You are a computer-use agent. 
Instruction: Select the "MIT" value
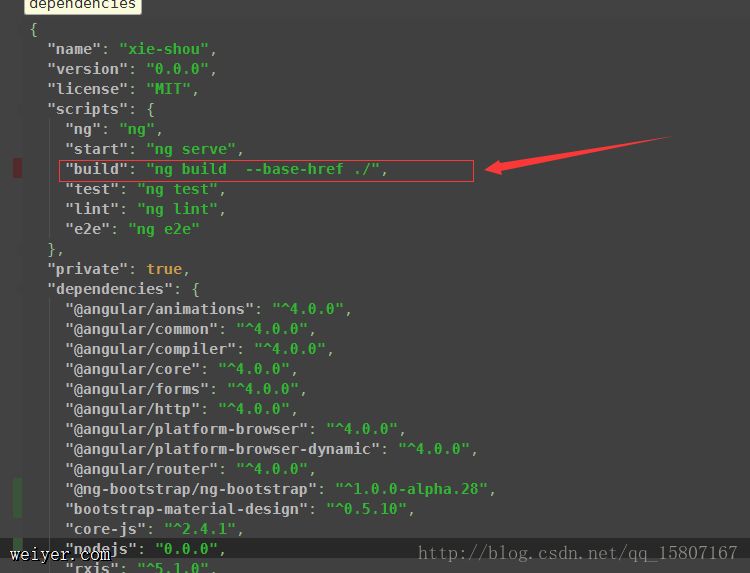(168, 89)
